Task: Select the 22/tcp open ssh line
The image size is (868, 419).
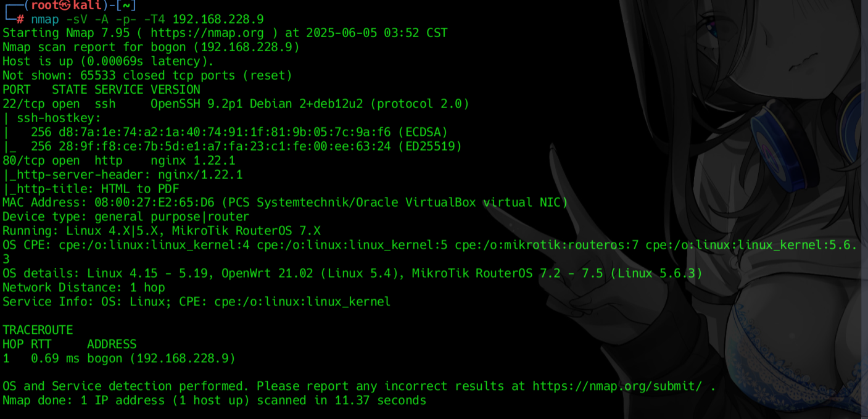Action: click(x=236, y=104)
